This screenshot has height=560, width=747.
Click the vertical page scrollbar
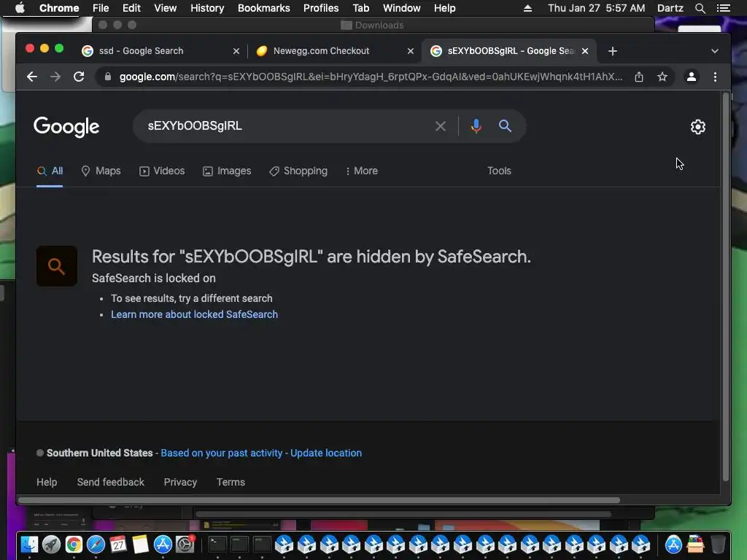726,287
